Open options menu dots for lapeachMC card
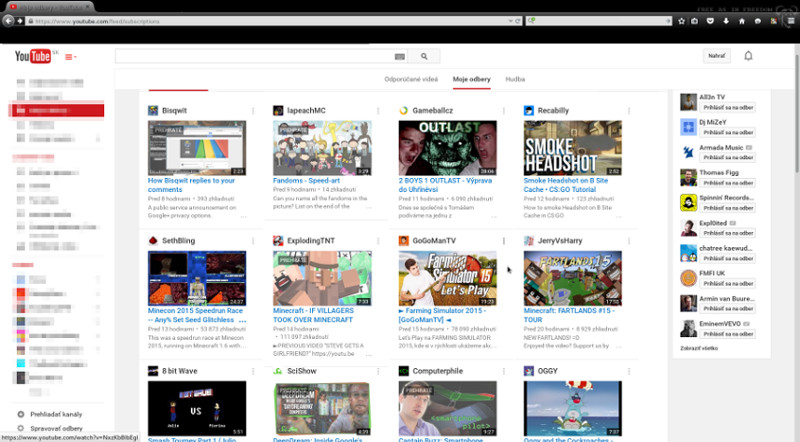This screenshot has height=442, width=800. (x=378, y=111)
